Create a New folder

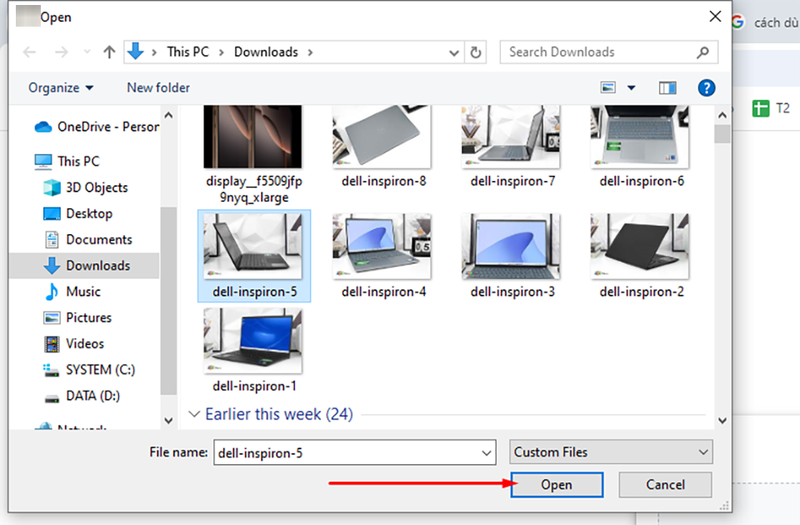(x=158, y=88)
